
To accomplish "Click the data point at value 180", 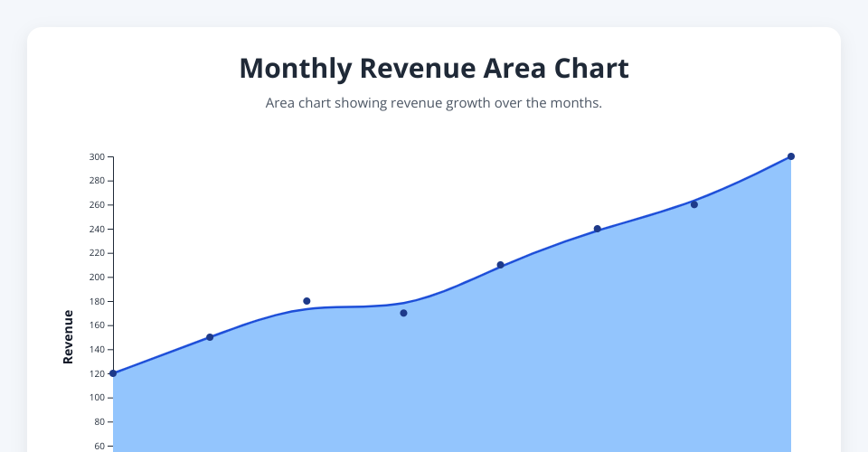I will (x=307, y=301).
